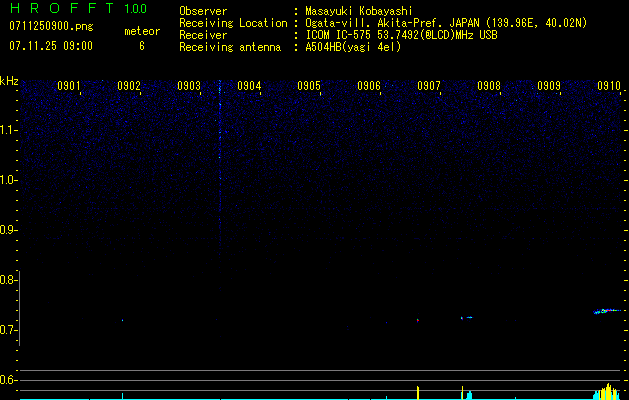Select the file name 0711250900.png

pyautogui.click(x=51, y=26)
